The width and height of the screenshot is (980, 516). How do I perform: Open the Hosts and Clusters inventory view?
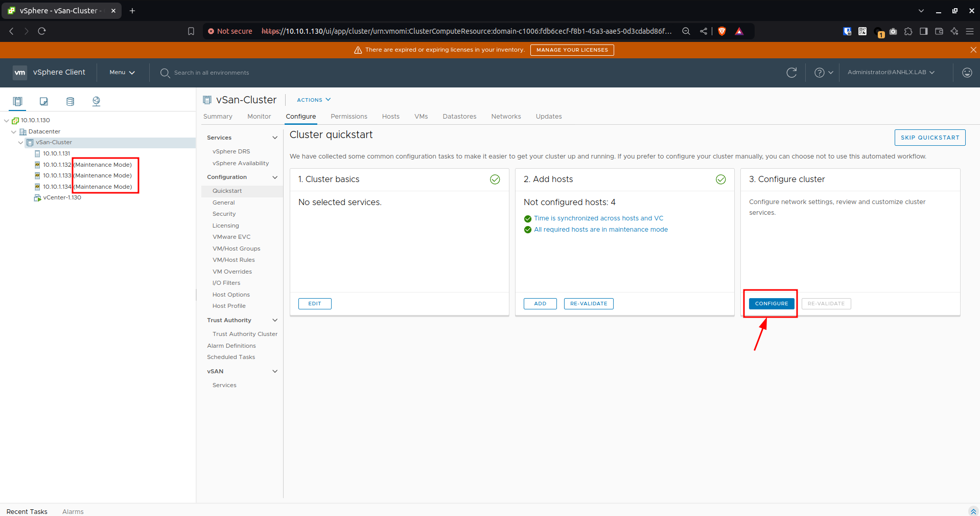coord(17,101)
